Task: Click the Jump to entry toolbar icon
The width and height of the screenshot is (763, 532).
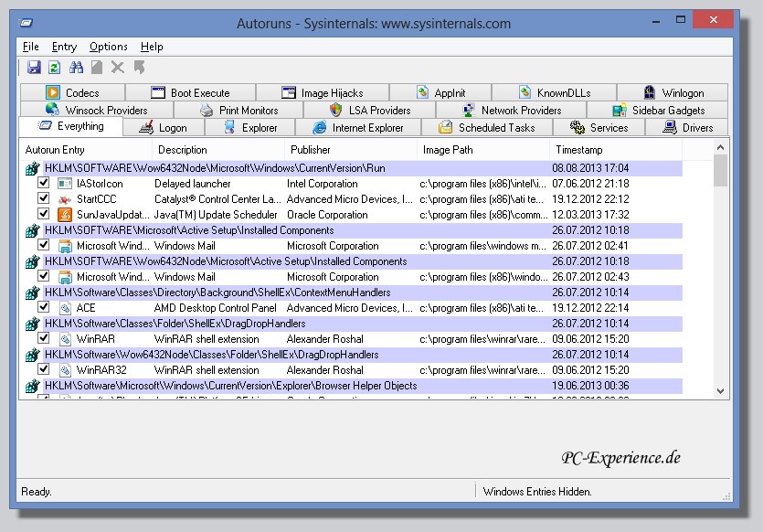Action: [x=139, y=67]
